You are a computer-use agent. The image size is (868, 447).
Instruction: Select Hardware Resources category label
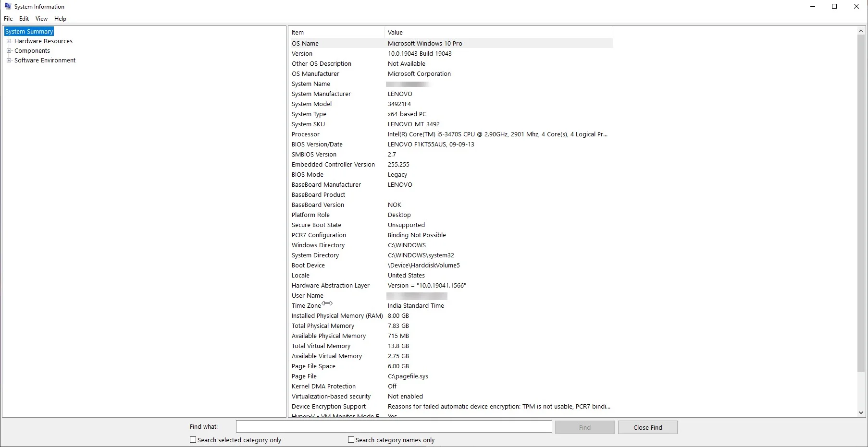[43, 41]
